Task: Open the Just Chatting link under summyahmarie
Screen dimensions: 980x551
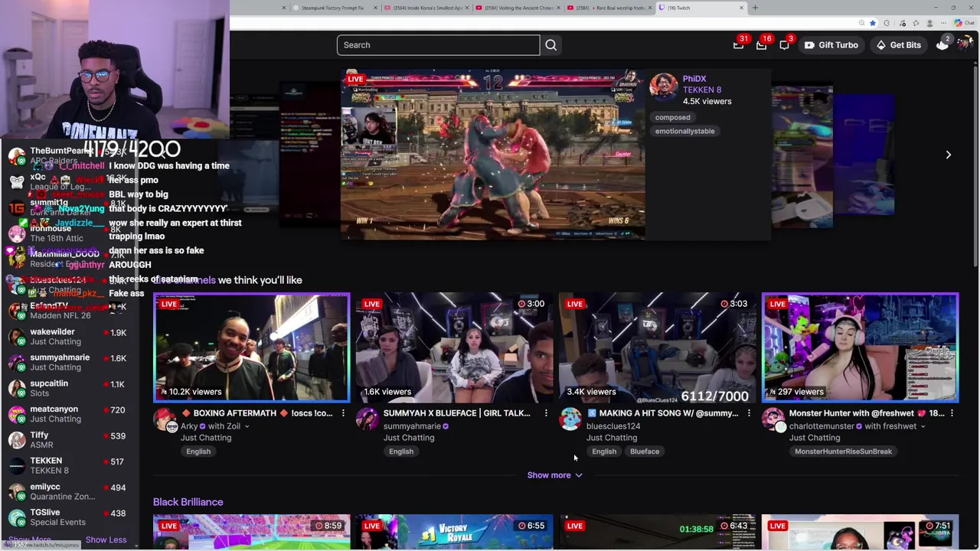Action: (408, 438)
